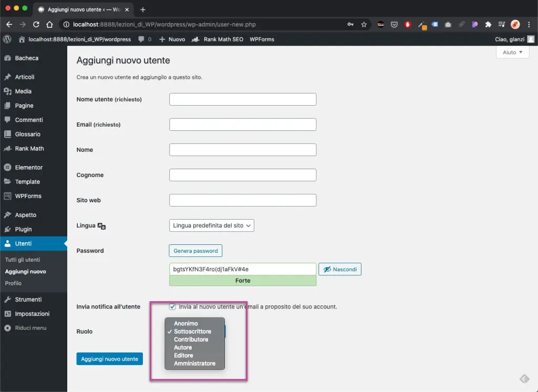Viewport: 538px width, 392px height.
Task: Open Aggiungi nuovo submenu item
Action: 25,272
